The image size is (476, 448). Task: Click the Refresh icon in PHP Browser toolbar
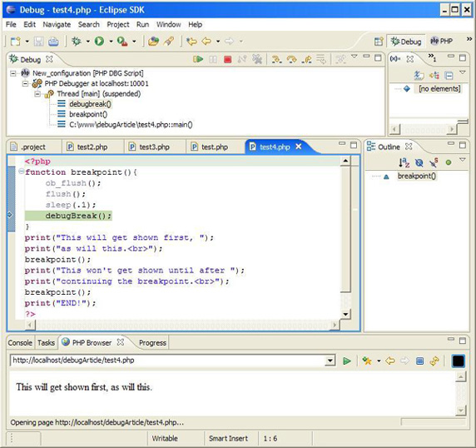434,361
